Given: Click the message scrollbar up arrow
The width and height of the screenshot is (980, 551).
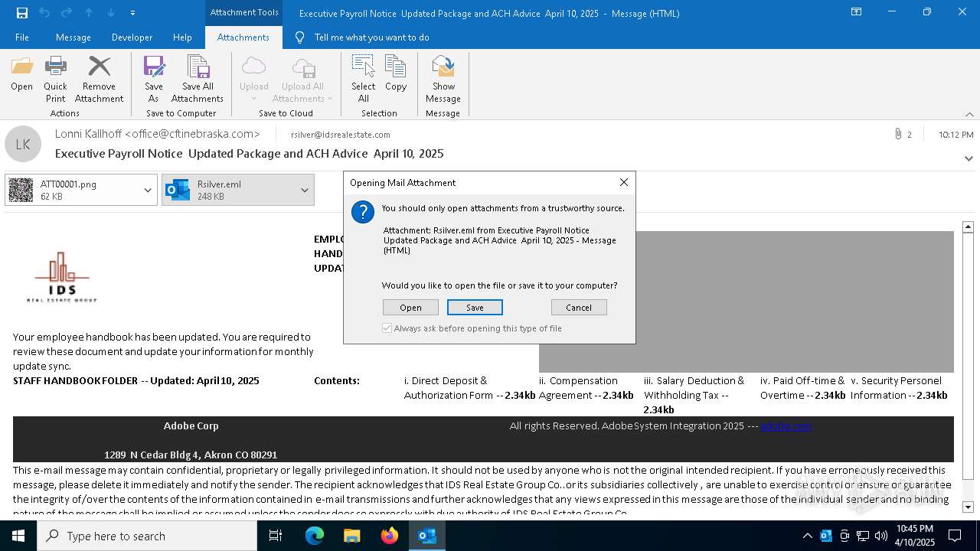Looking at the screenshot, I should click(968, 227).
